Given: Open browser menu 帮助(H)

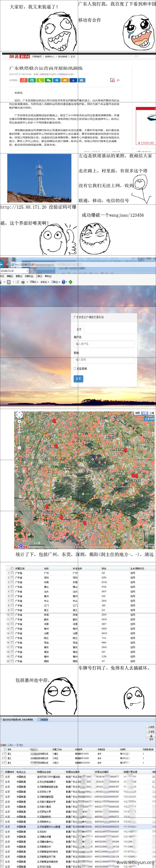Looking at the screenshot, I should pos(48,276).
